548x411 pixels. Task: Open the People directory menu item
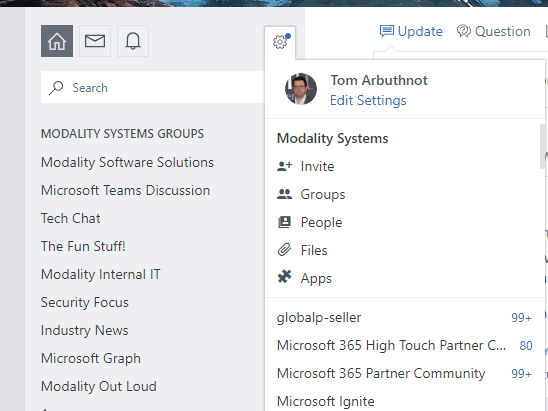pyautogui.click(x=310, y=222)
